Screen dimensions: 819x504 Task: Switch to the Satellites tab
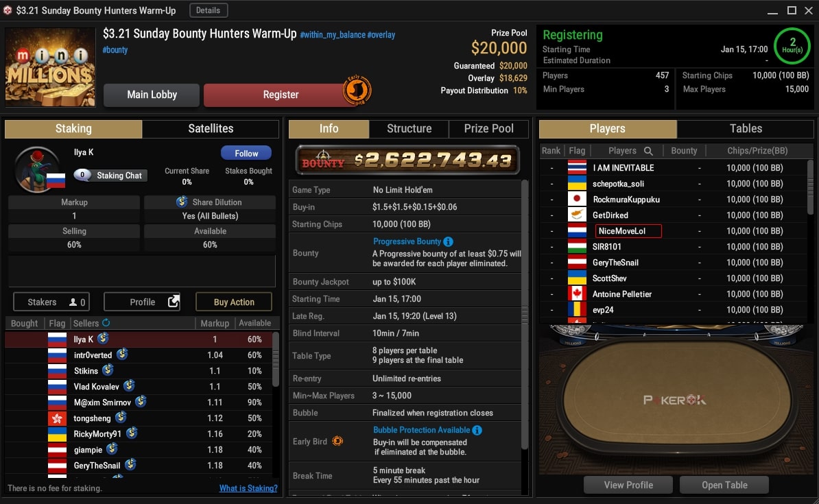211,128
